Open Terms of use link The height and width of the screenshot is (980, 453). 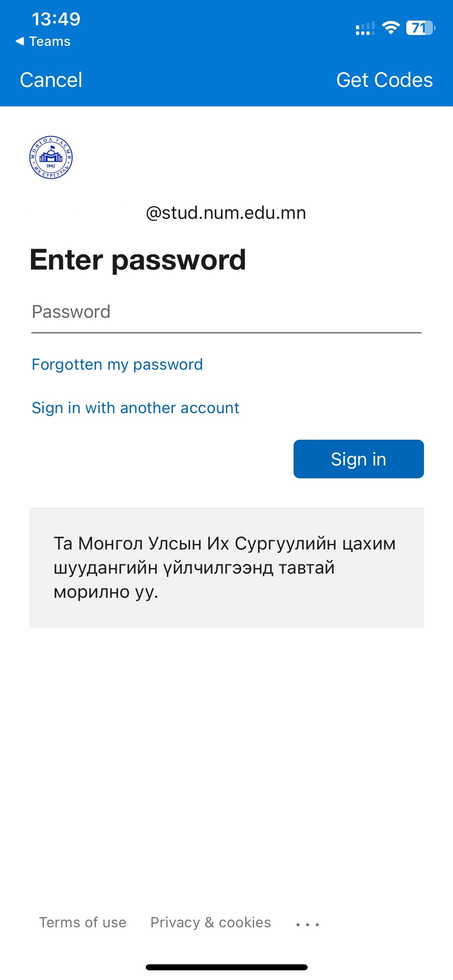(x=83, y=922)
